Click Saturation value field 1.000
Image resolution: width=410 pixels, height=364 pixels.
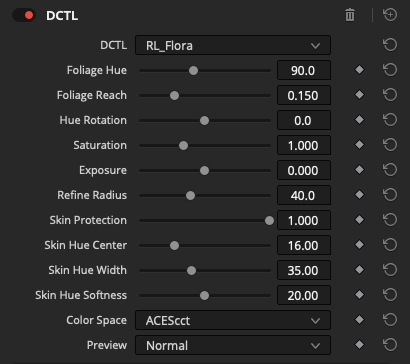click(x=304, y=145)
